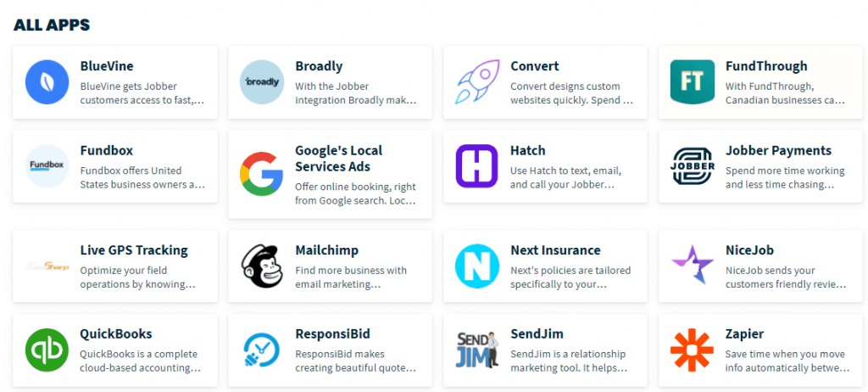
Task: Open the Live GPS Tracking title
Action: [x=134, y=250]
